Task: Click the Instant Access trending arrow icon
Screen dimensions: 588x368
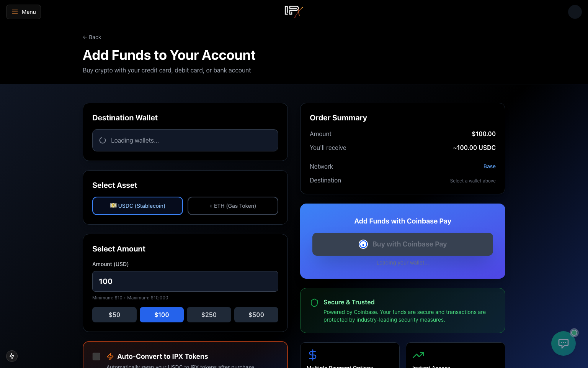Action: 418,355
